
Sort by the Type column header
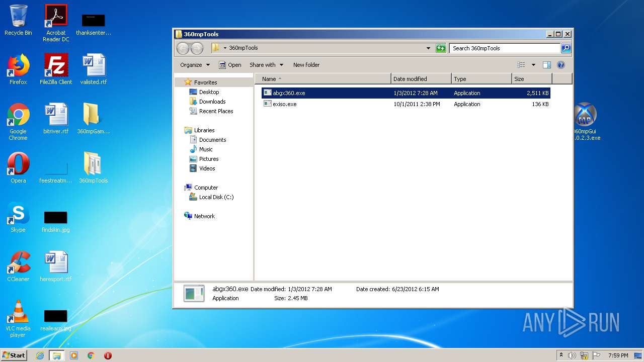coord(481,79)
